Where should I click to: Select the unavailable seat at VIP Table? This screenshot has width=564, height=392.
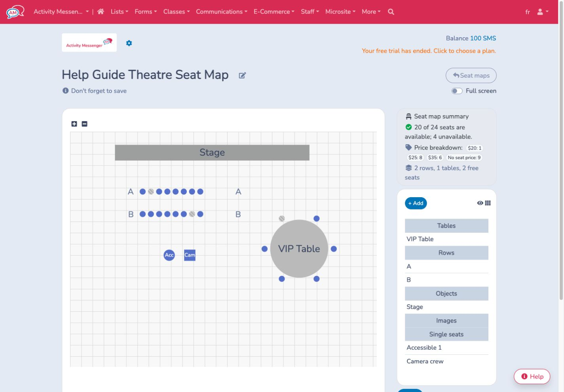click(x=282, y=219)
